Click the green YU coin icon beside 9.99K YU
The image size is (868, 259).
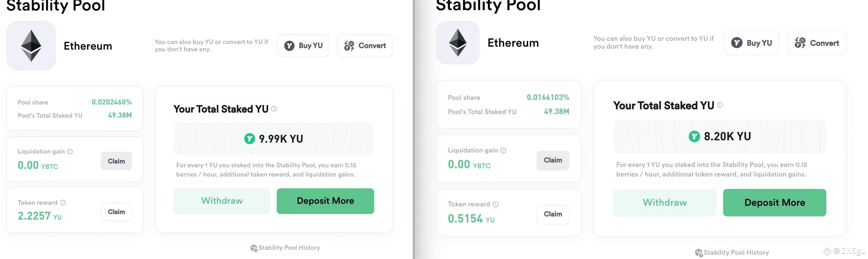tap(250, 139)
